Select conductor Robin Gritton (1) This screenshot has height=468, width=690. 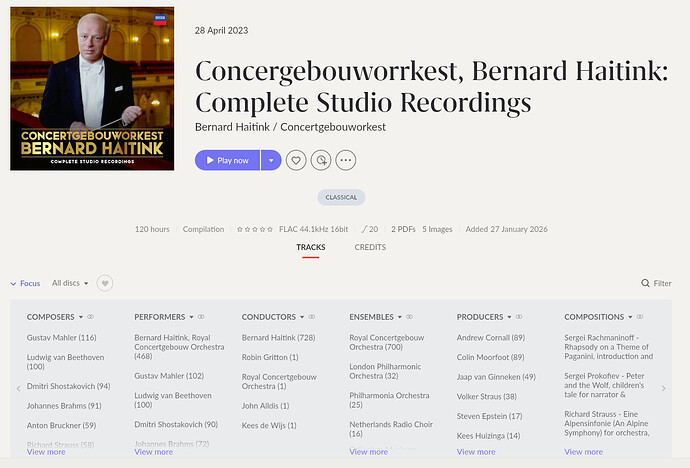coord(270,357)
